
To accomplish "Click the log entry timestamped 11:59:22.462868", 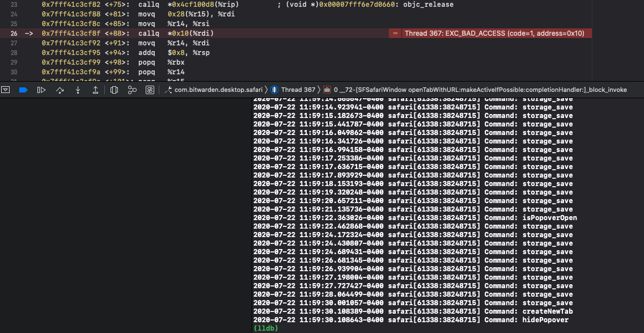I will (413, 226).
